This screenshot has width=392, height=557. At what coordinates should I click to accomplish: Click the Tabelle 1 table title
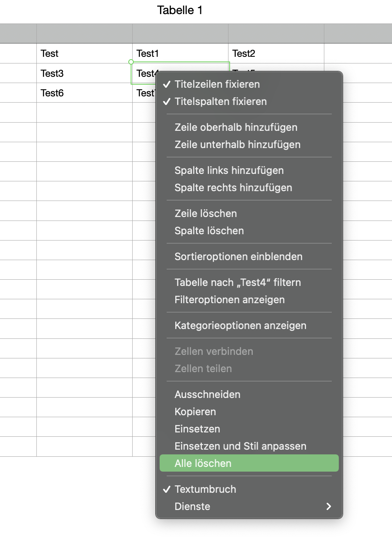[180, 10]
